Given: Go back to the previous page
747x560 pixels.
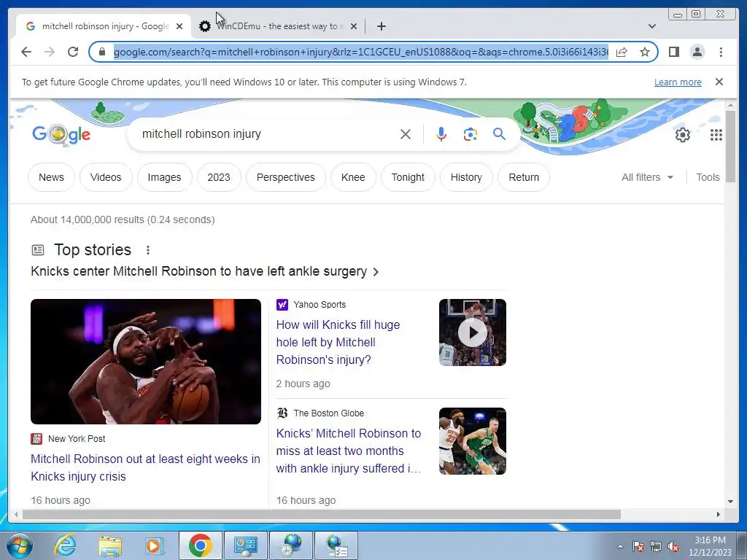Looking at the screenshot, I should click(26, 52).
